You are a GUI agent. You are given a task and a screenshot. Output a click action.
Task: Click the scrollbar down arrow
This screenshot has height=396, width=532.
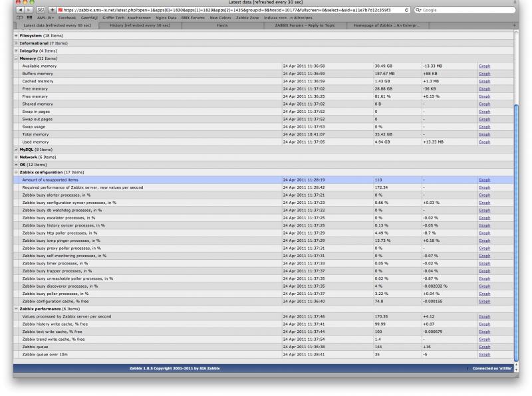click(516, 369)
